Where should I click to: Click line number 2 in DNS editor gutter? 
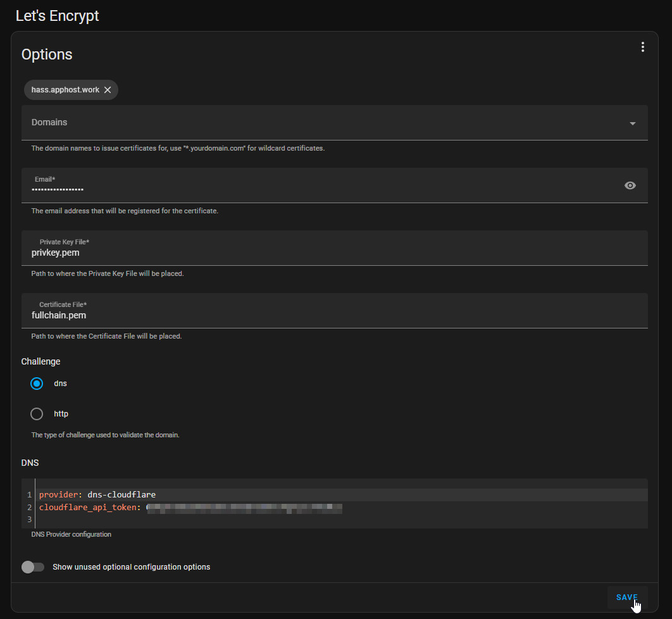(x=29, y=508)
